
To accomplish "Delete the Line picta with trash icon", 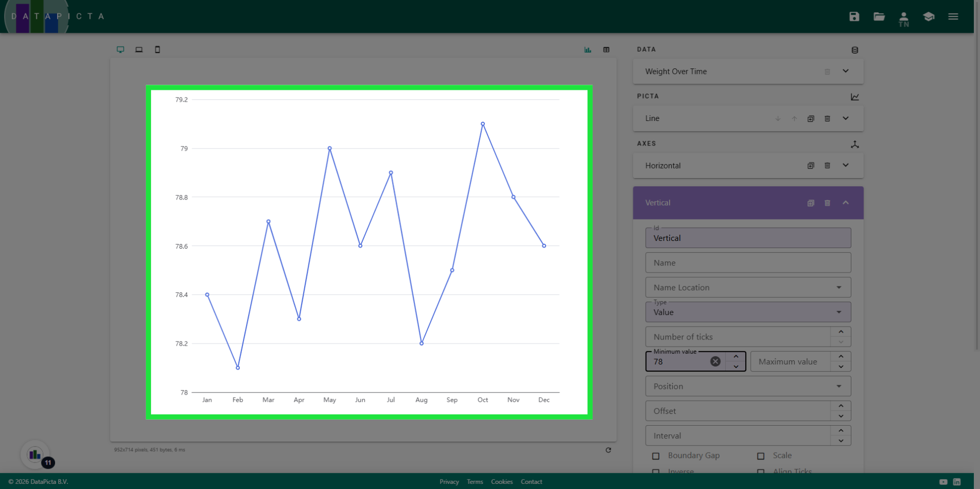I will coord(827,118).
